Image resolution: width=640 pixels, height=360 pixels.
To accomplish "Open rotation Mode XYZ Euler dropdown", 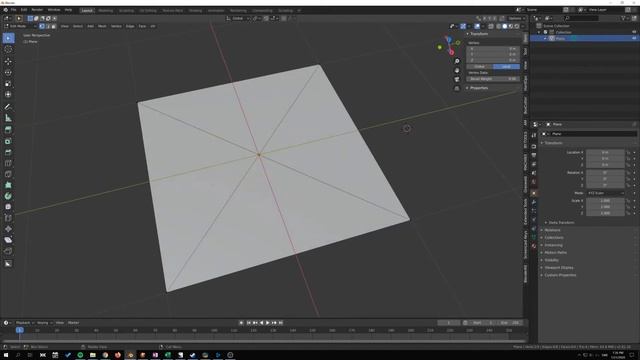I will click(x=605, y=193).
